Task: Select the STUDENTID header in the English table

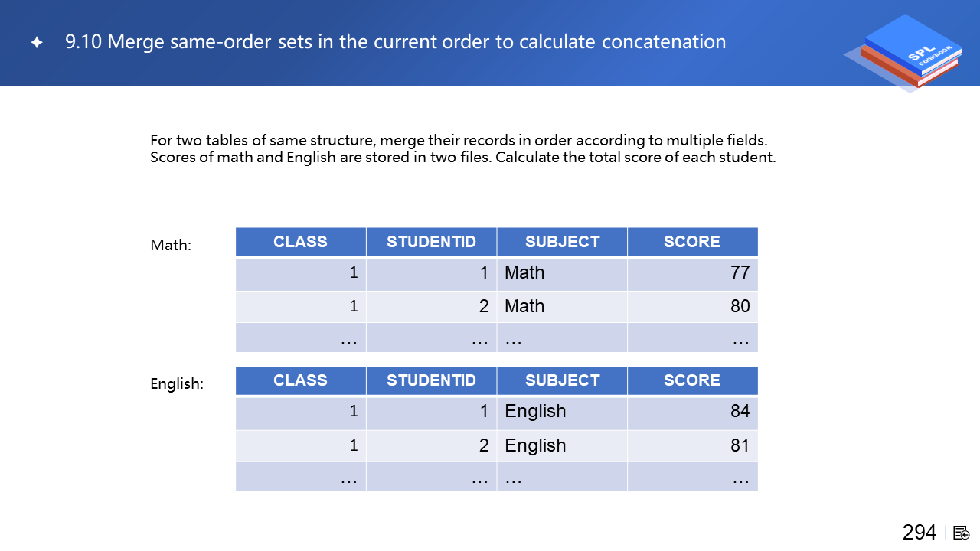Action: tap(431, 380)
